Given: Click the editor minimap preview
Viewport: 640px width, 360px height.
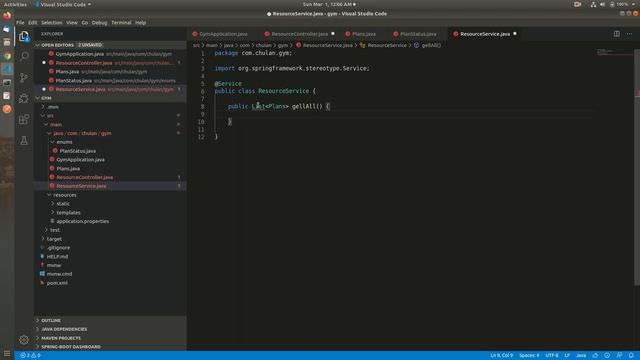Looking at the screenshot, I should pos(615,52).
